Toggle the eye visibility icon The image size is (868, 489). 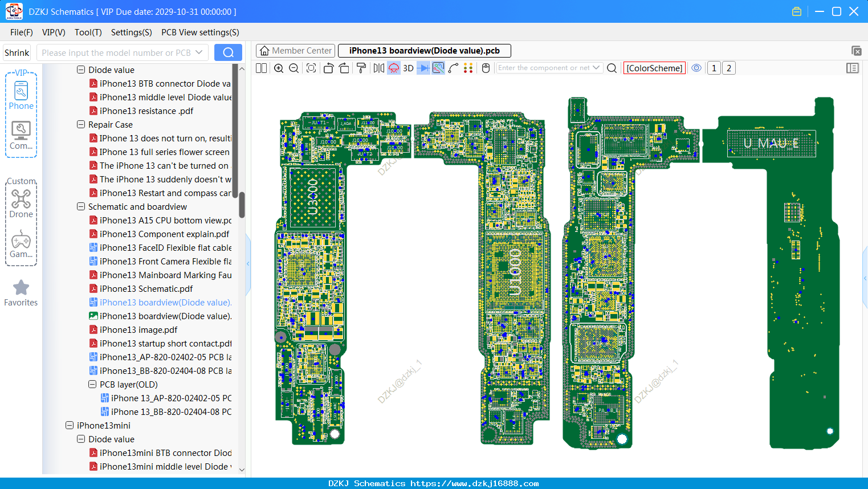point(696,68)
